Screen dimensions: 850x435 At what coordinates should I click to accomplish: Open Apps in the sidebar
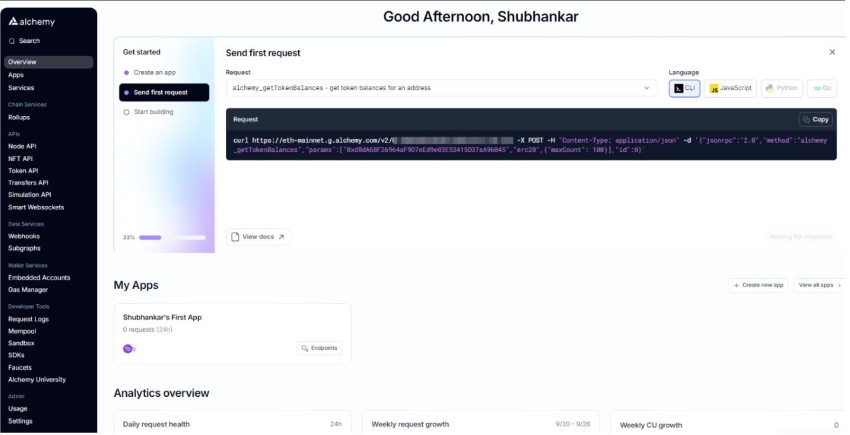[16, 75]
